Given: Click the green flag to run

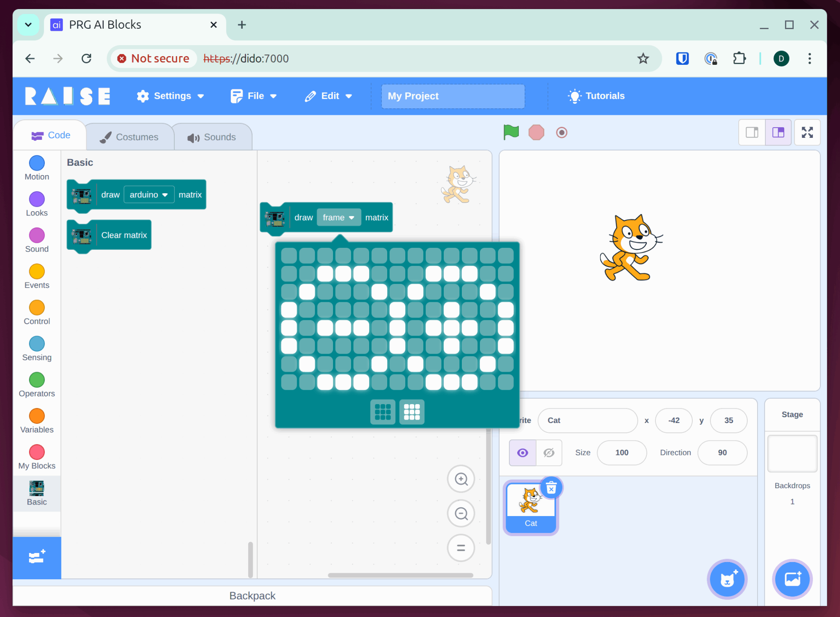Looking at the screenshot, I should point(511,133).
